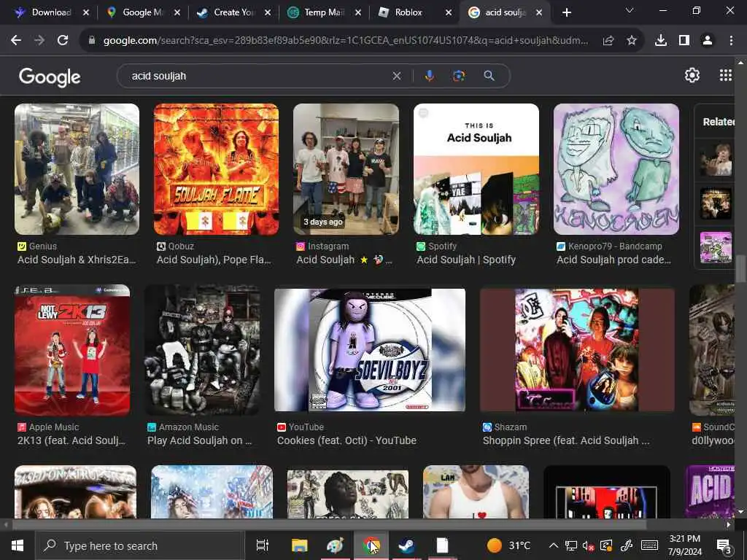Open the Souljah Flame album cover
Viewport: 747px width, 560px height.
click(216, 169)
